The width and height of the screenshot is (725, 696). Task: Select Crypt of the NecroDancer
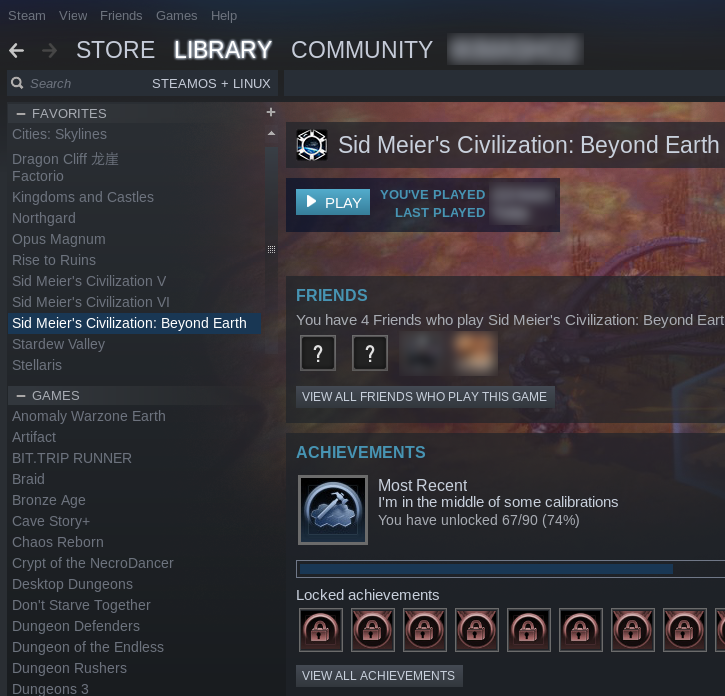coord(93,563)
